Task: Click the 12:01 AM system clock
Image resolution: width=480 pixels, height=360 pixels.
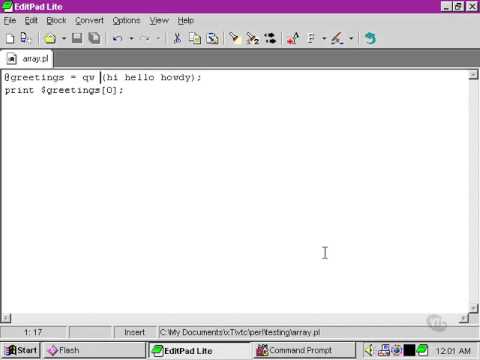Action: click(453, 351)
